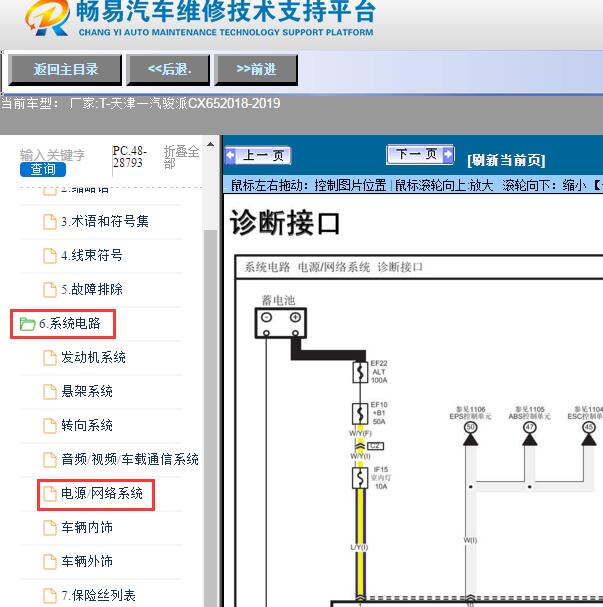Click page icon beside 车辆内饰
Image resolution: width=603 pixels, height=607 pixels.
[x=50, y=528]
